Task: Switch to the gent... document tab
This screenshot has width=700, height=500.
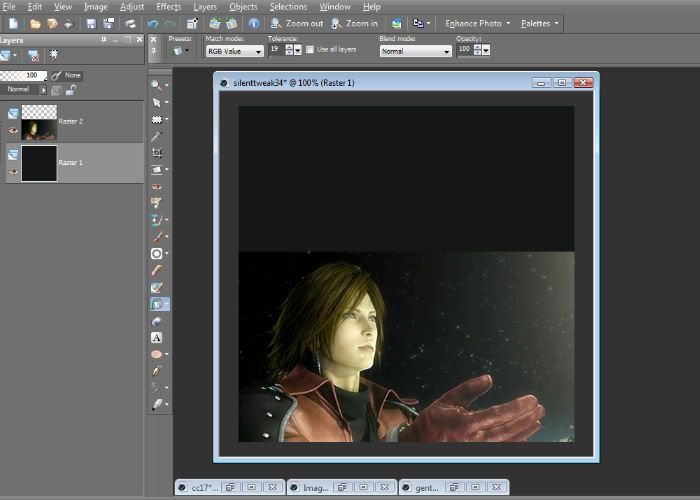Action: coord(426,488)
